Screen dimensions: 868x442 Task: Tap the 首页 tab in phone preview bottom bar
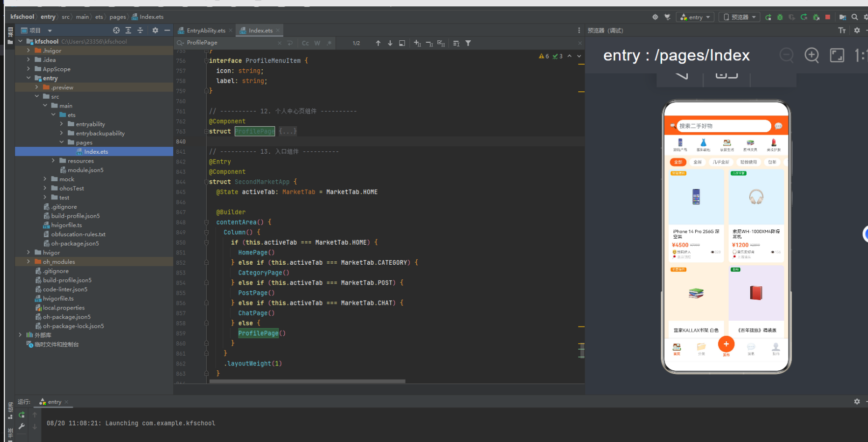coord(677,349)
